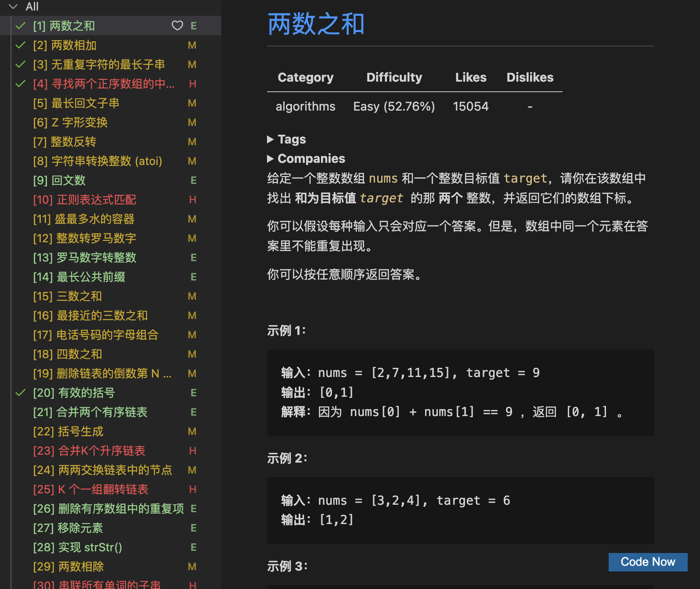700x589 pixels.
Task: Click the H difficulty badge of 正则表达式匹配
Action: point(192,200)
